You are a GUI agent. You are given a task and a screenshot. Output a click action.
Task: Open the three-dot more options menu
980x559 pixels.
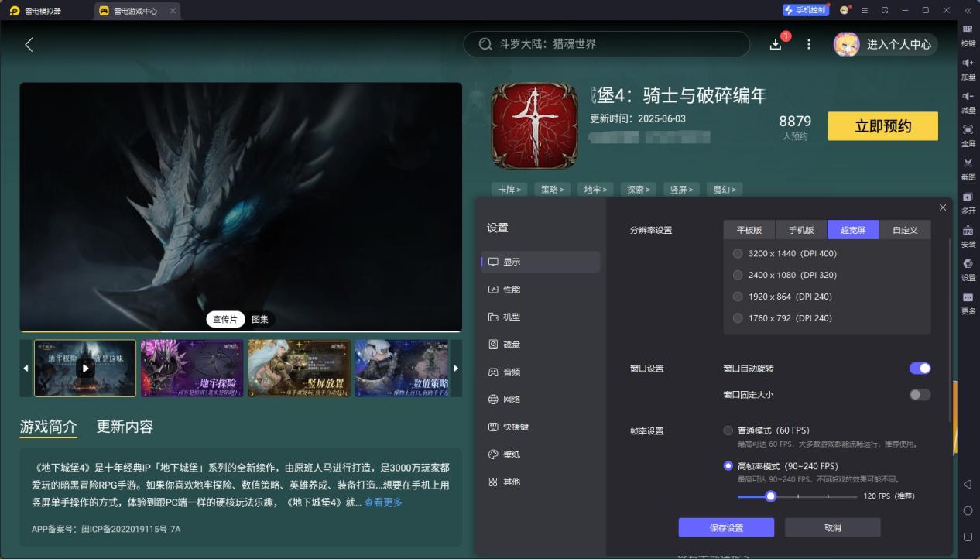coord(809,44)
